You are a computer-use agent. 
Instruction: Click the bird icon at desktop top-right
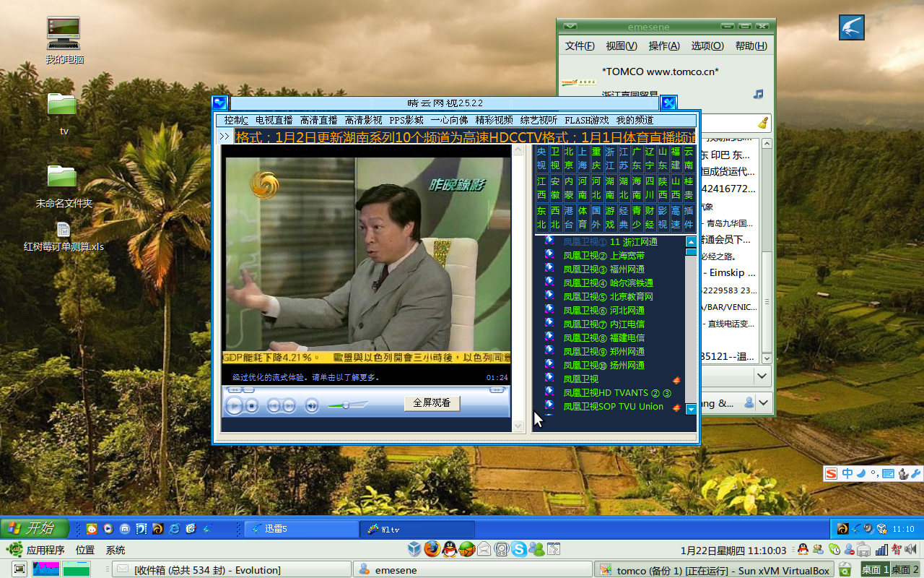pos(852,27)
